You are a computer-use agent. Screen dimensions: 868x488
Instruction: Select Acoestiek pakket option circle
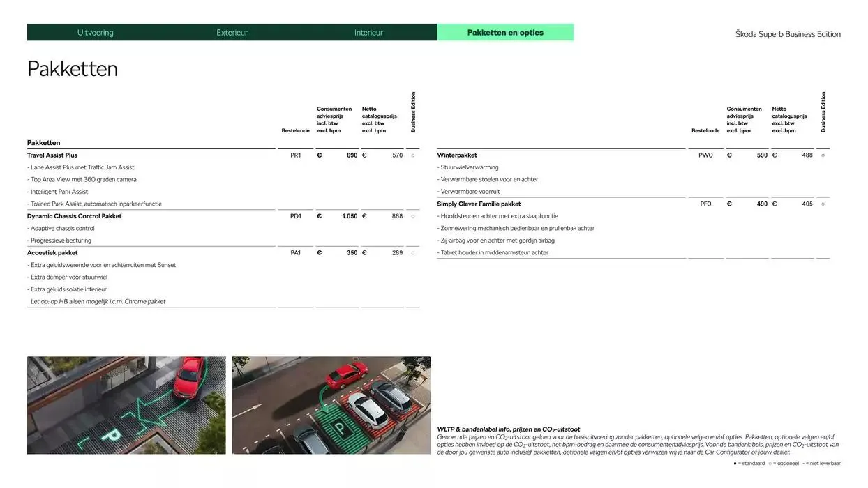[x=412, y=252]
